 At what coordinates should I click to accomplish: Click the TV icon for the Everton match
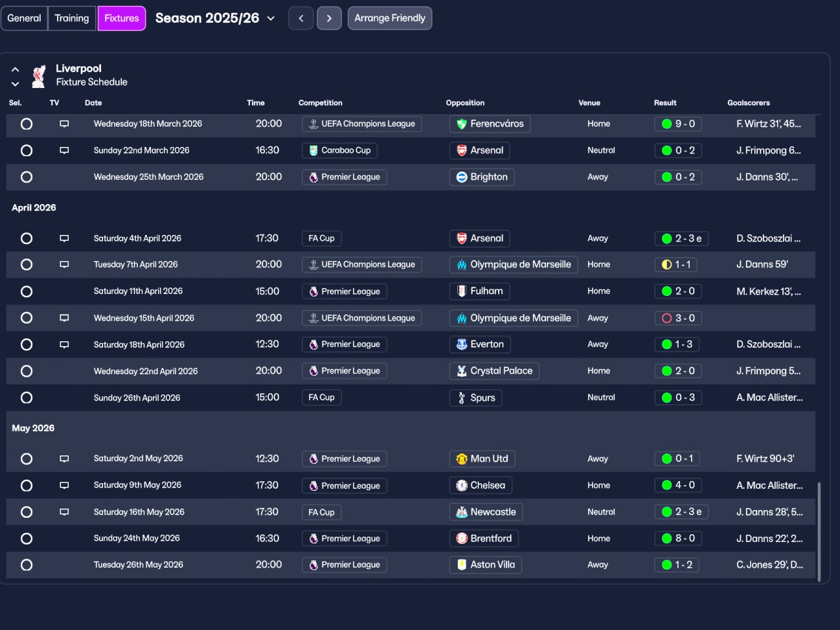click(x=64, y=345)
